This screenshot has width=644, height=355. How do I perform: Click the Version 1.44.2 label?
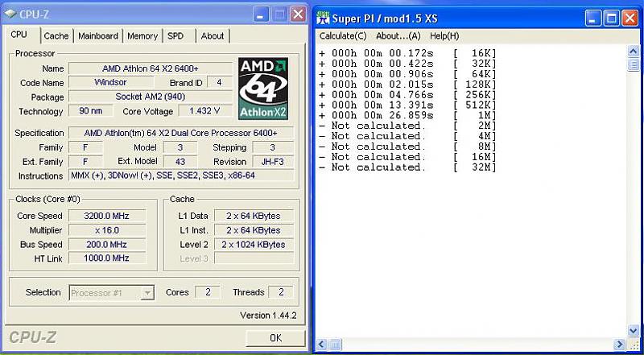point(268,316)
